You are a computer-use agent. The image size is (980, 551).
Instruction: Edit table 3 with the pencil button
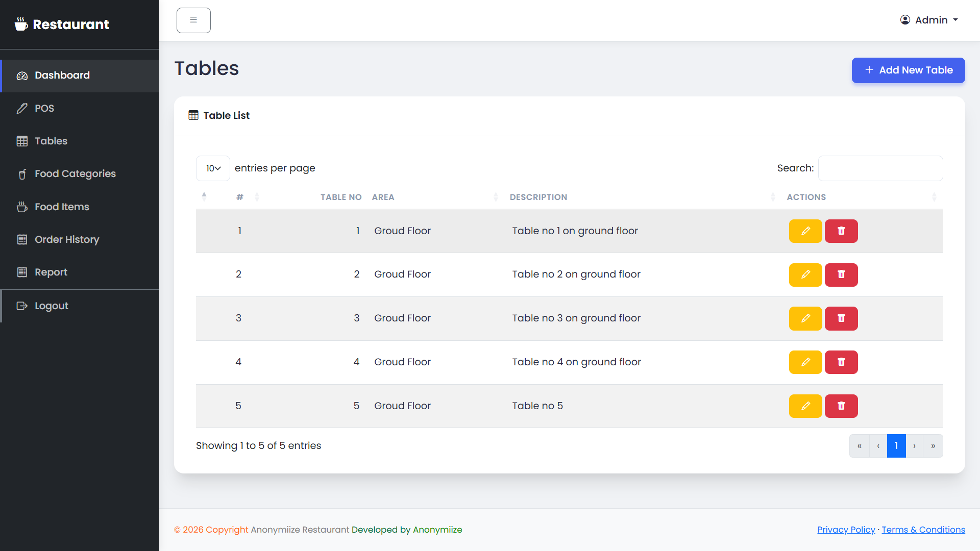[805, 318]
